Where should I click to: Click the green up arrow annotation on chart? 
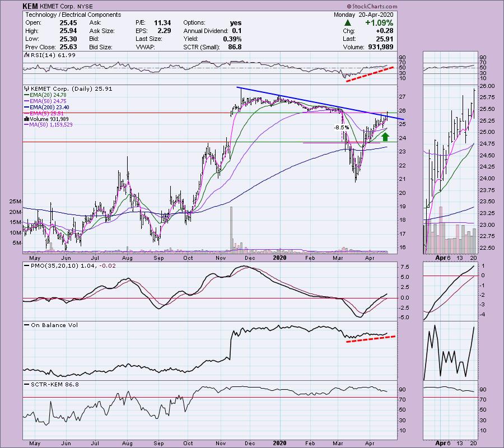pyautogui.click(x=385, y=136)
